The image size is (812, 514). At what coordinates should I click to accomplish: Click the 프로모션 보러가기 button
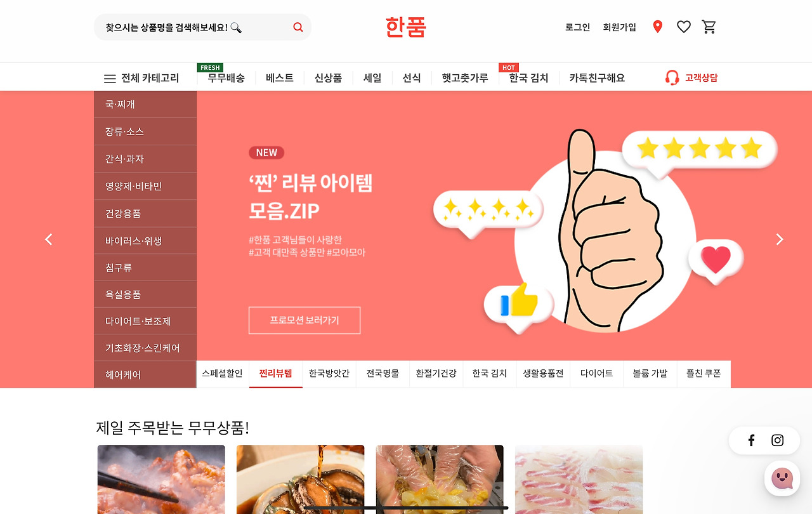tap(304, 320)
